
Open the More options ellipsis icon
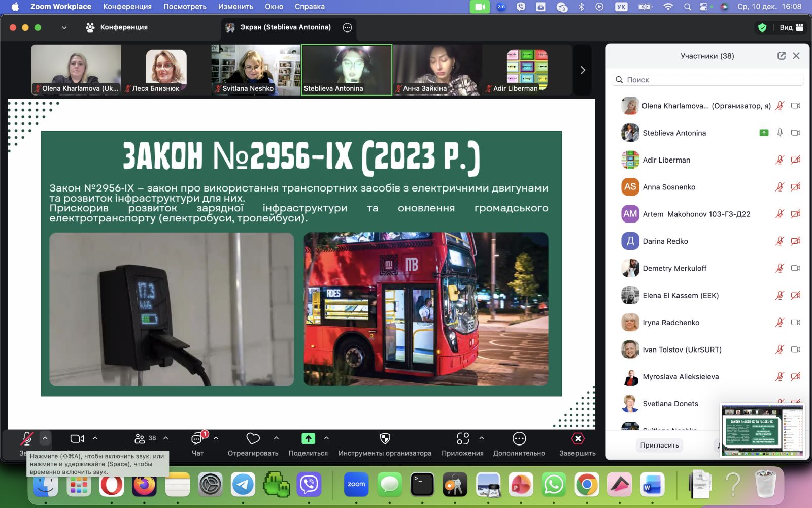519,439
